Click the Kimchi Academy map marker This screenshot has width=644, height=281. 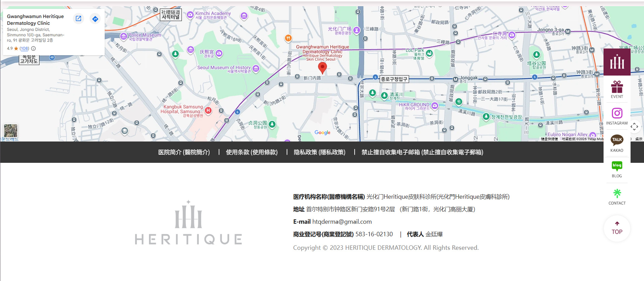(190, 15)
